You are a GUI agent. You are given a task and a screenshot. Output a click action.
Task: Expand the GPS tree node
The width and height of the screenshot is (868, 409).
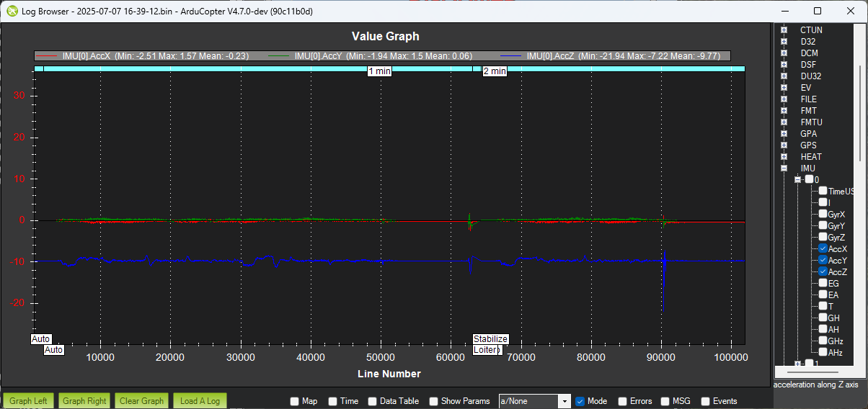(x=784, y=145)
